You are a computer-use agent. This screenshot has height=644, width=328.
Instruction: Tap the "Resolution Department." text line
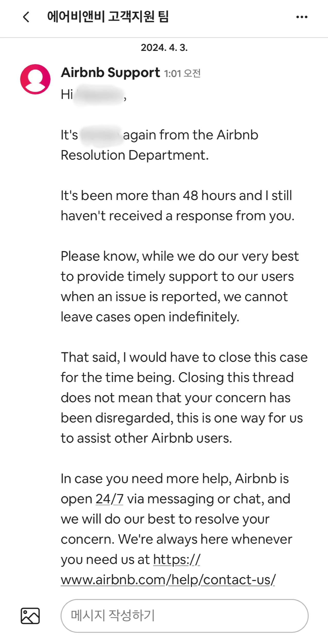134,155
